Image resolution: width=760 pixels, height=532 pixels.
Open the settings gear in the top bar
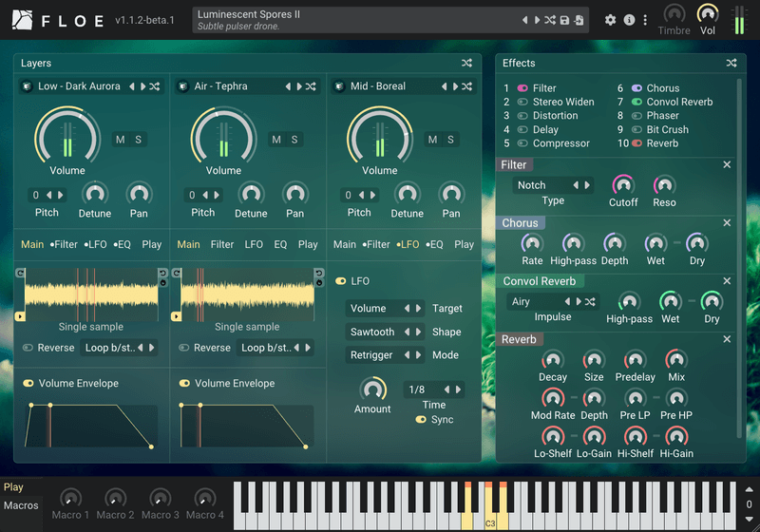pos(610,20)
